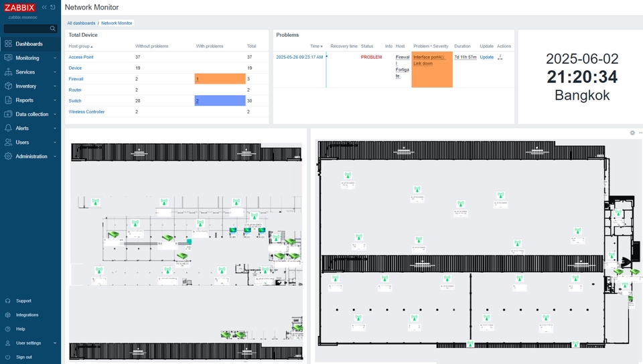The width and height of the screenshot is (643, 364).
Task: Click the sidebar search input field
Action: (27, 28)
